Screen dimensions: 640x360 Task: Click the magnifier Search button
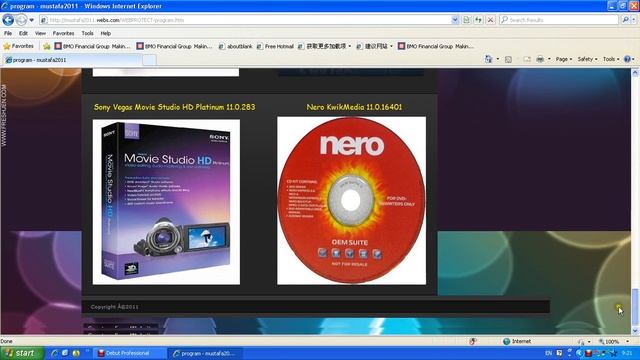coord(625,20)
